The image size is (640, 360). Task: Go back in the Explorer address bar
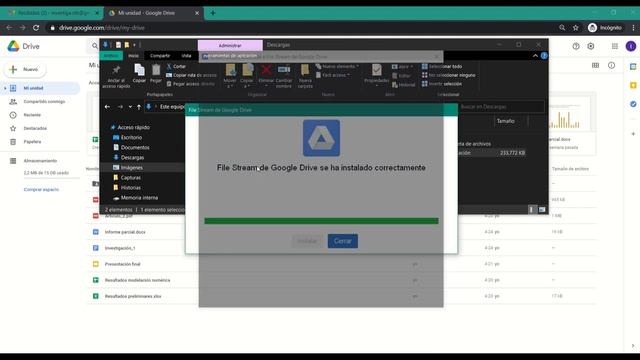pyautogui.click(x=107, y=107)
